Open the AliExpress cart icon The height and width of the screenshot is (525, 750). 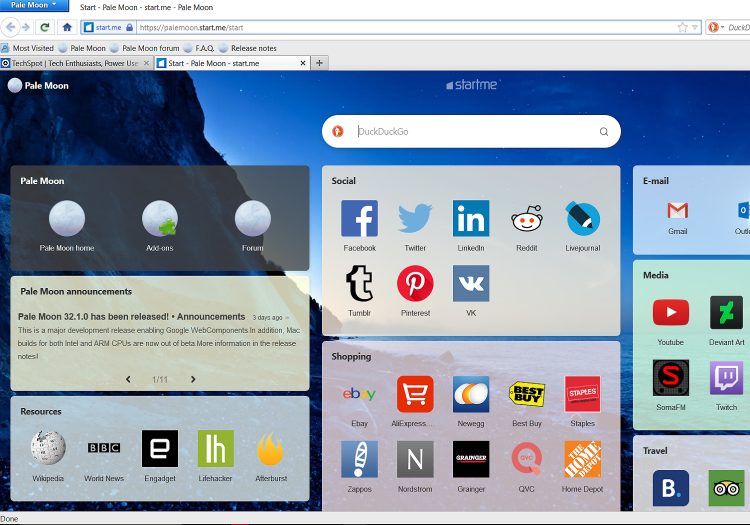pos(415,394)
